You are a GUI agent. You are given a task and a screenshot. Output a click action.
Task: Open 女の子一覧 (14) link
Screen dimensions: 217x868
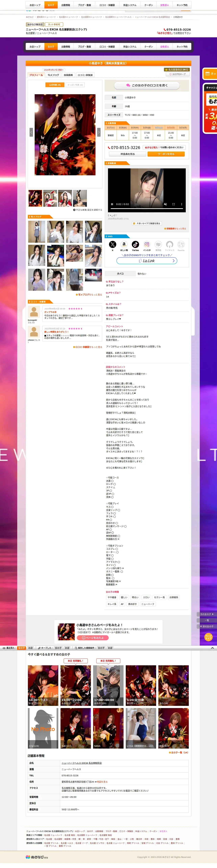pyautogui.click(x=179, y=752)
